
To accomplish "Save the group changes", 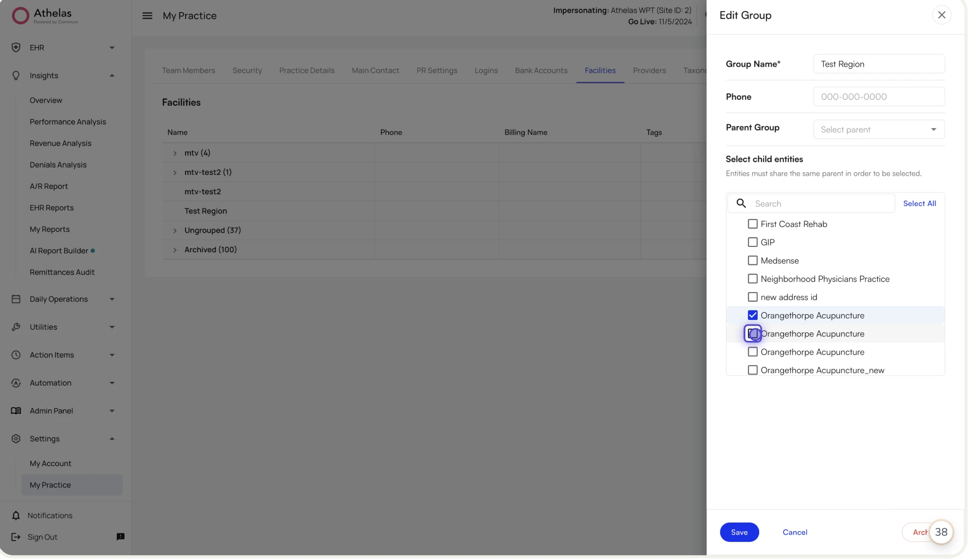I will point(739,532).
